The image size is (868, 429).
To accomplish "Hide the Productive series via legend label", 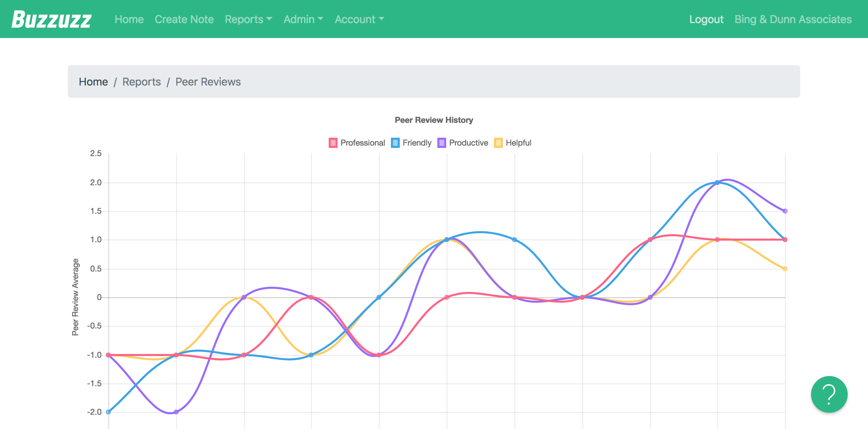I will (469, 143).
